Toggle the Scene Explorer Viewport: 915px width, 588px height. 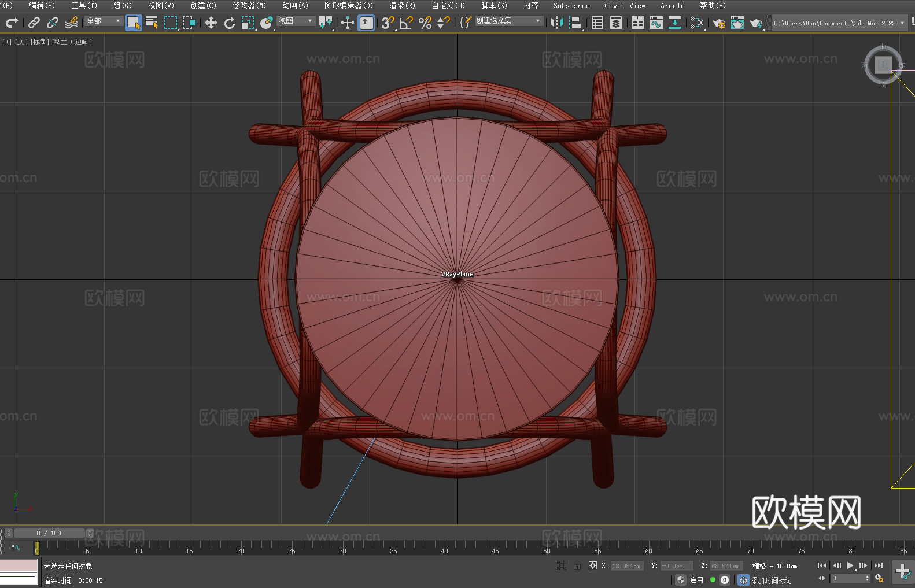tap(597, 23)
